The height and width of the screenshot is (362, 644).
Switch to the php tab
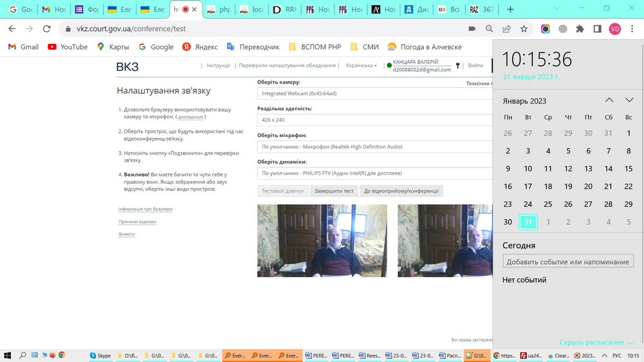click(x=219, y=9)
